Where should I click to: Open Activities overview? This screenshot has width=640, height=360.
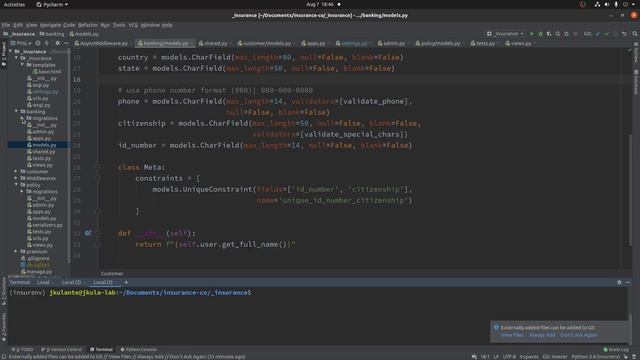(14, 4)
